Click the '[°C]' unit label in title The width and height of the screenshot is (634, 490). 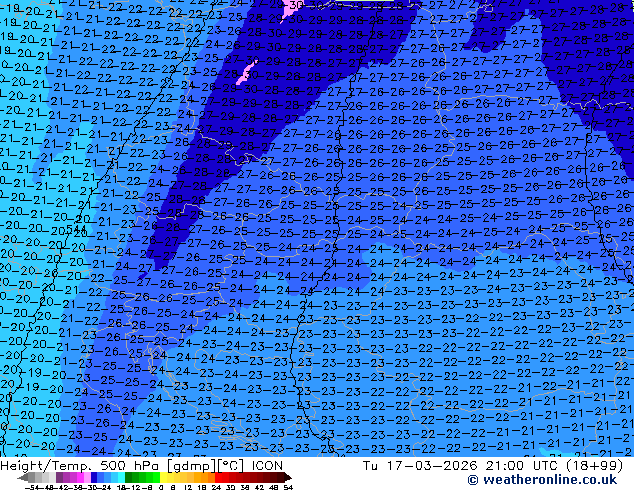pyautogui.click(x=230, y=466)
